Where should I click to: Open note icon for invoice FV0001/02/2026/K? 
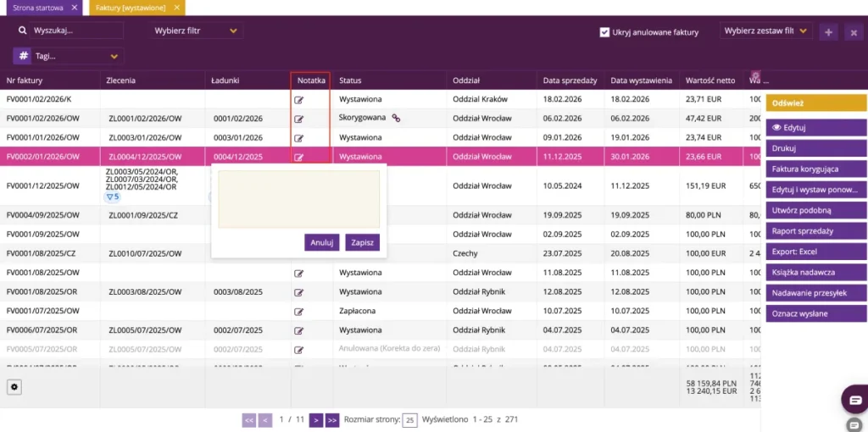[299, 100]
